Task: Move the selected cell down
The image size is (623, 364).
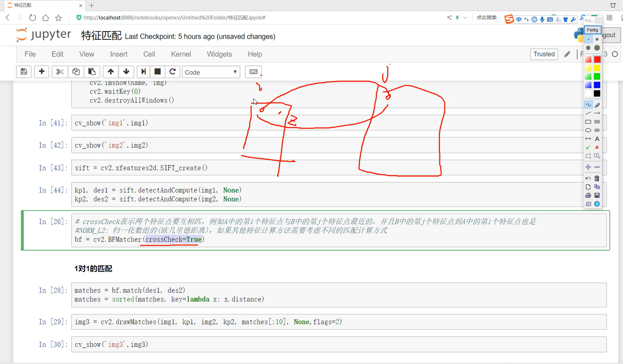Action: point(126,72)
